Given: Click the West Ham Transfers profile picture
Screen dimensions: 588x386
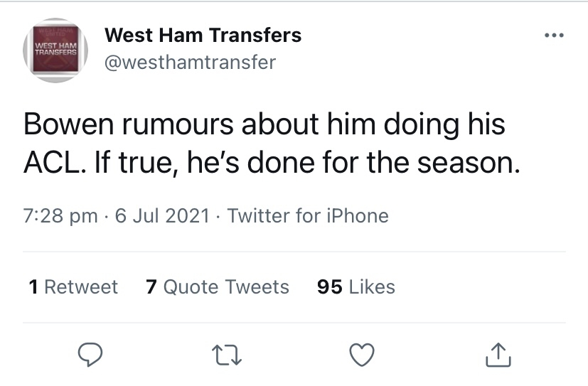Looking at the screenshot, I should click(56, 50).
